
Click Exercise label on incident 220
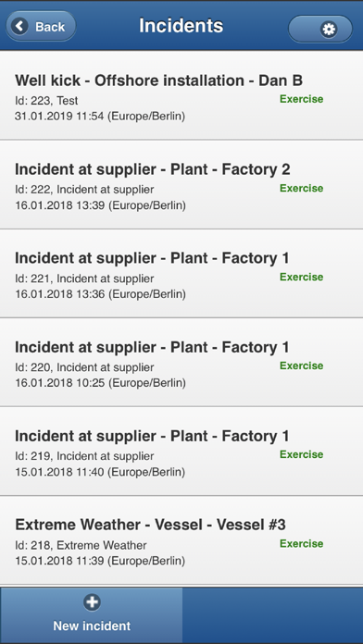coord(301,365)
